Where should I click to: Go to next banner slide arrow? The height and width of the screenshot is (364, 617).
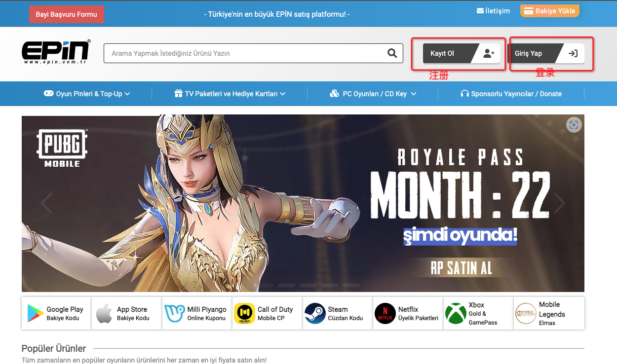[559, 203]
